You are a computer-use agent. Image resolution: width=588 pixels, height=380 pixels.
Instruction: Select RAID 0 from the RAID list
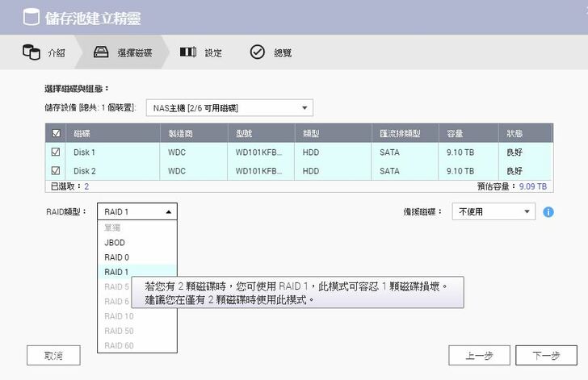tap(116, 257)
